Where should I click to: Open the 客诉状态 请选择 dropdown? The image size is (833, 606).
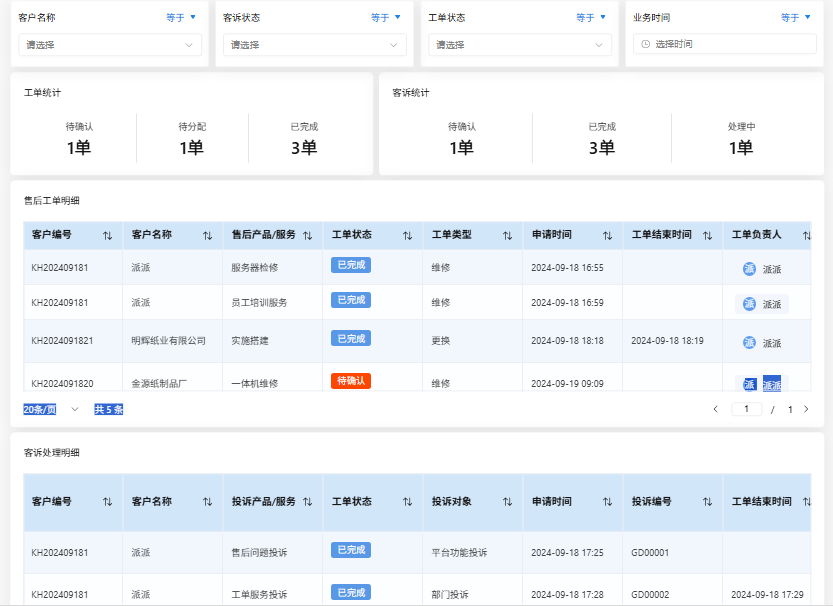click(314, 44)
